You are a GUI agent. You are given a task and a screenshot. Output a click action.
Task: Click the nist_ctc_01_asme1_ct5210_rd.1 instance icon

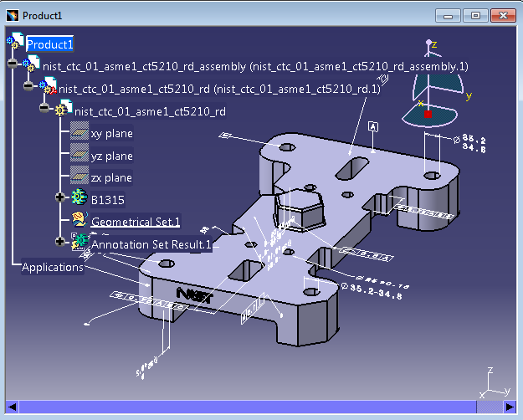tap(48, 85)
